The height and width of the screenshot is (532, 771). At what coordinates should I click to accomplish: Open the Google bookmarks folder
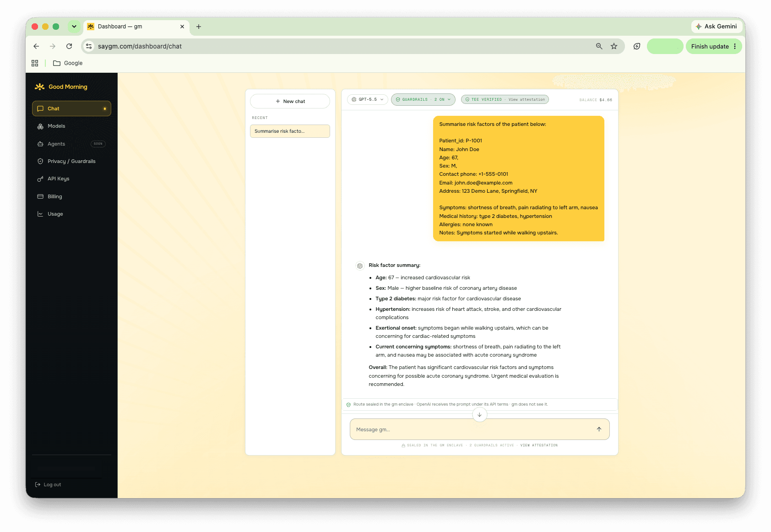tap(68, 63)
